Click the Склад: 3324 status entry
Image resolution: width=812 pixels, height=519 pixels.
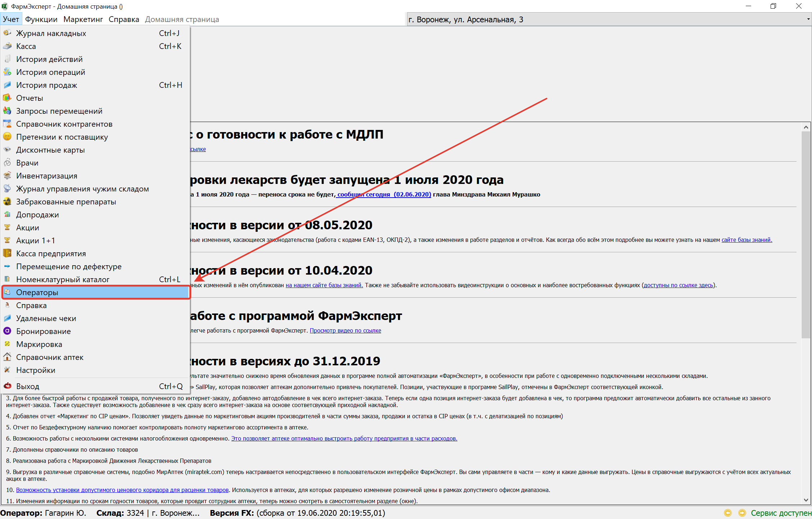(x=148, y=513)
